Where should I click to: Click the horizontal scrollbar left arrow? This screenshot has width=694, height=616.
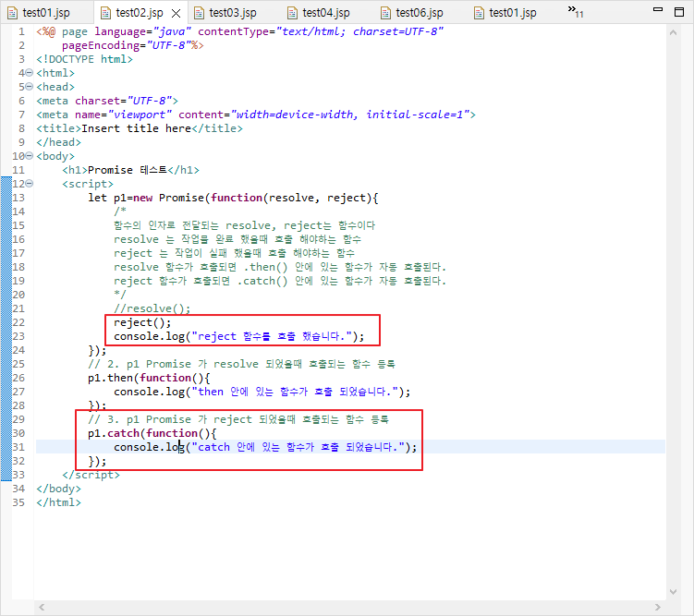[x=42, y=607]
